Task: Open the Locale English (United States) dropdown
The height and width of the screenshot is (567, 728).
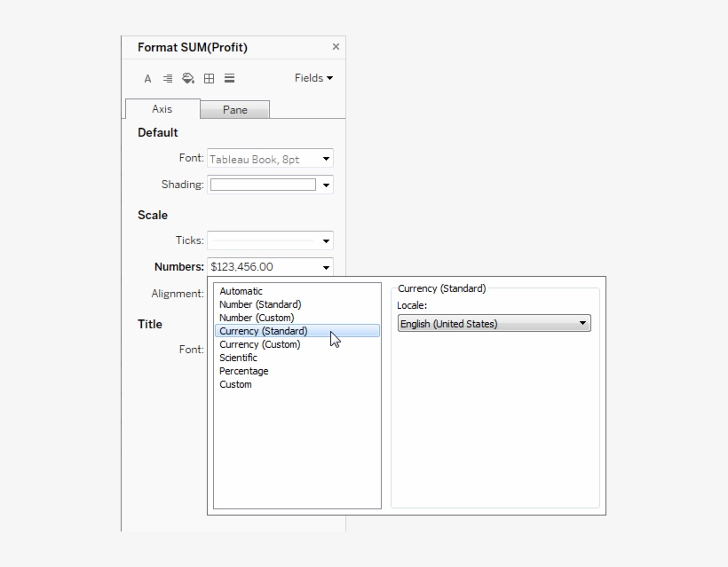Action: pos(494,323)
